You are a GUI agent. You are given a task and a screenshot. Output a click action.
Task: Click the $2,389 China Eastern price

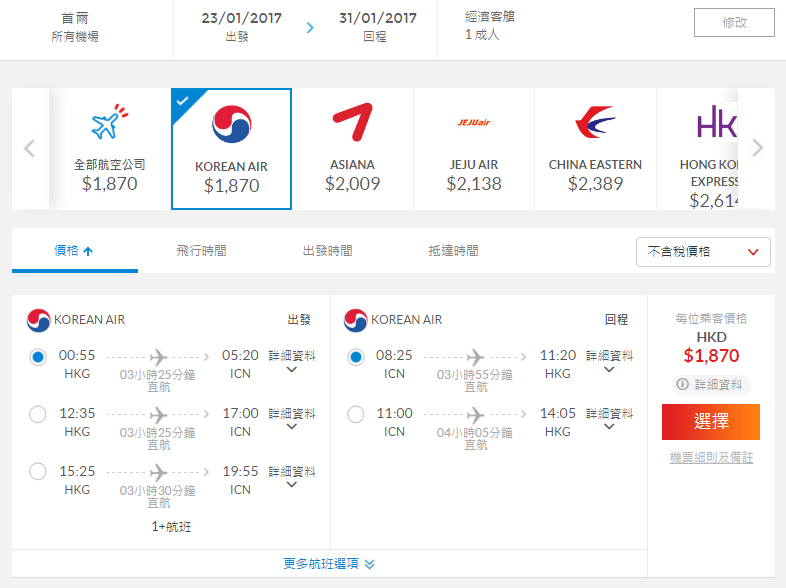click(595, 184)
